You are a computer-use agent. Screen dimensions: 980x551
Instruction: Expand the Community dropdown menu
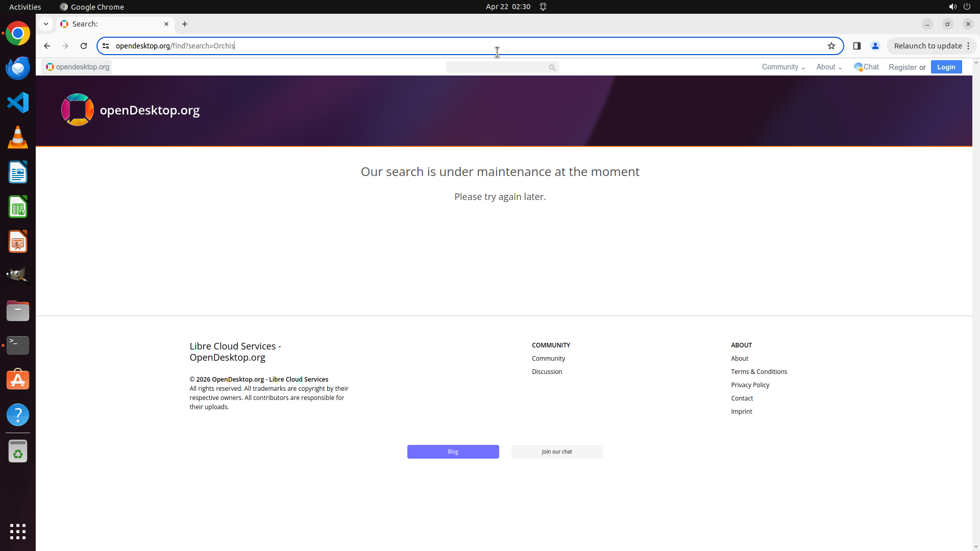coord(783,67)
